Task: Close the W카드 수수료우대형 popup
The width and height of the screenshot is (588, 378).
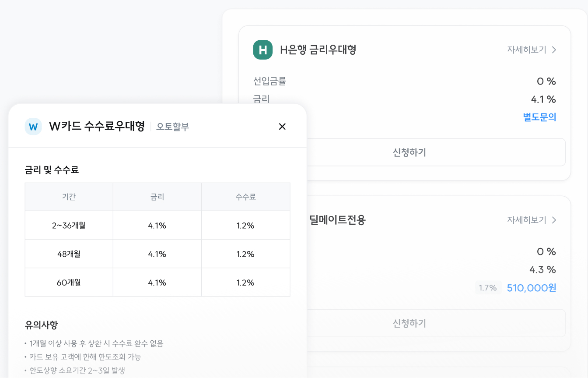Action: coord(282,127)
